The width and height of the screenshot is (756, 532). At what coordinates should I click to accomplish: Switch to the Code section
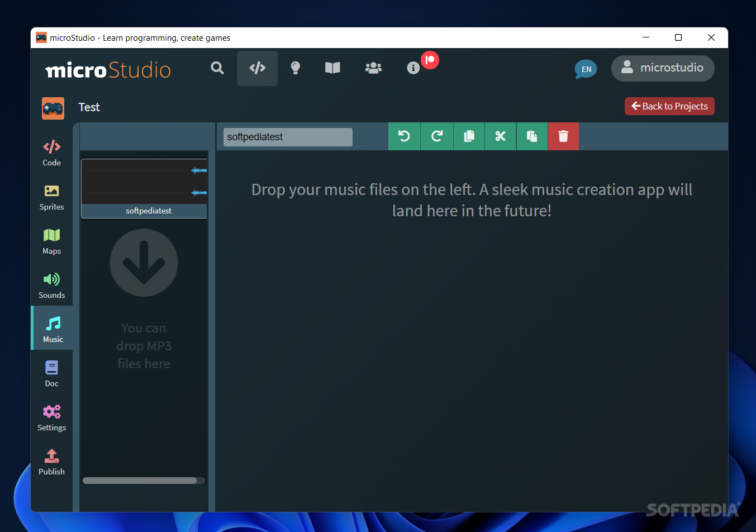[x=52, y=153]
